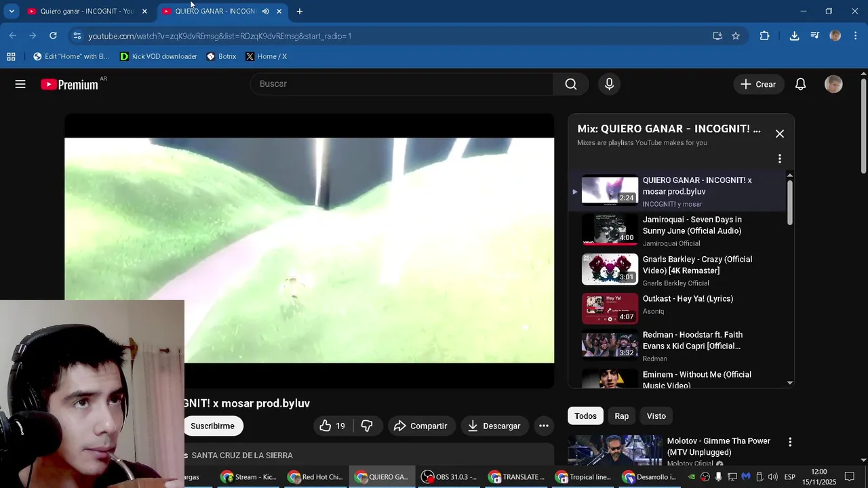Reload the page in Chrome
The height and width of the screenshot is (488, 868).
(53, 36)
